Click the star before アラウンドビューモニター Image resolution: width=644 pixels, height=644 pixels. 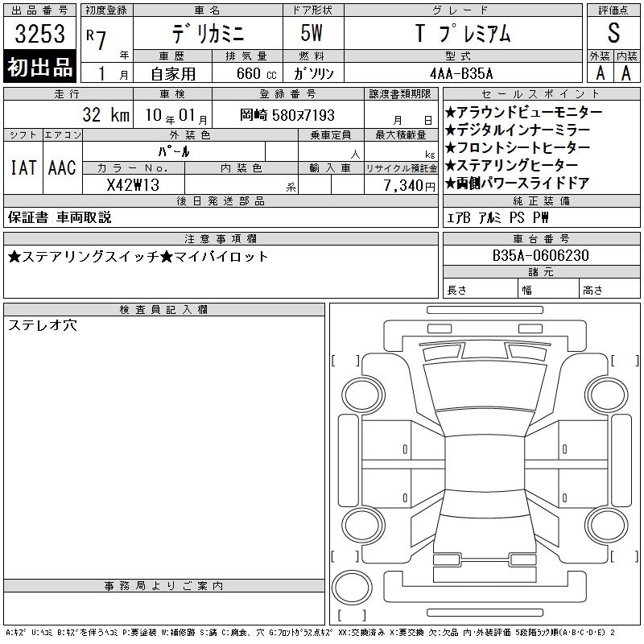(451, 113)
